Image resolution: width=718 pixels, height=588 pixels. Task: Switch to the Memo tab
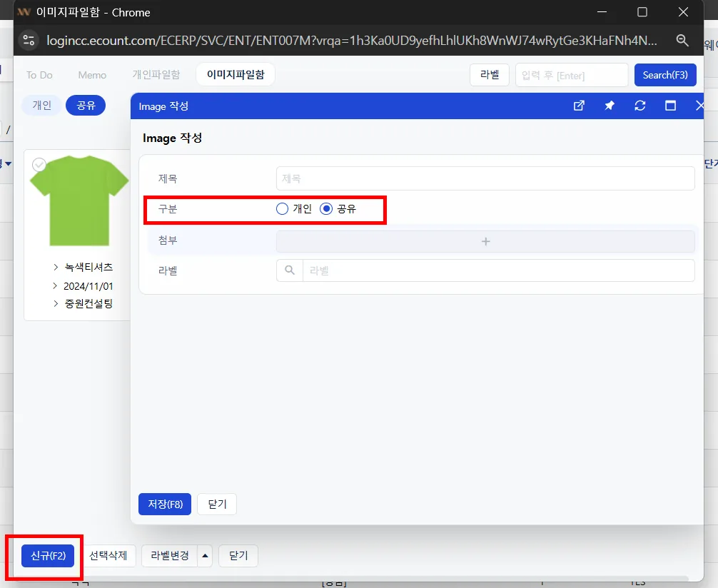coord(92,75)
